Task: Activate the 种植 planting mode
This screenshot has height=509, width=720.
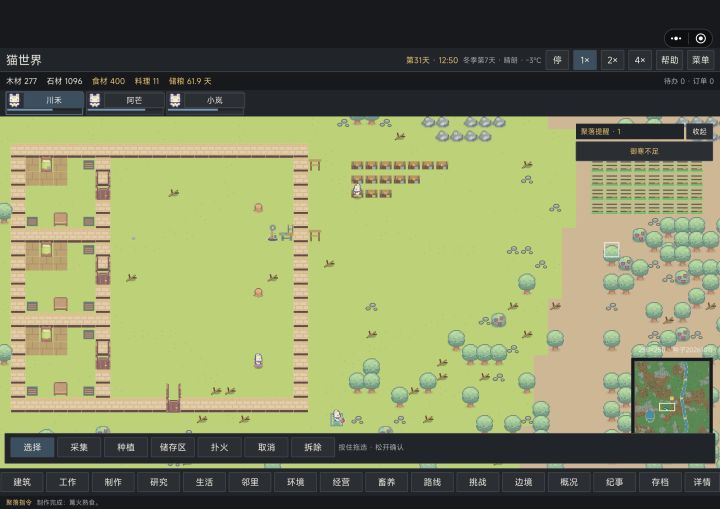Action: [126, 447]
